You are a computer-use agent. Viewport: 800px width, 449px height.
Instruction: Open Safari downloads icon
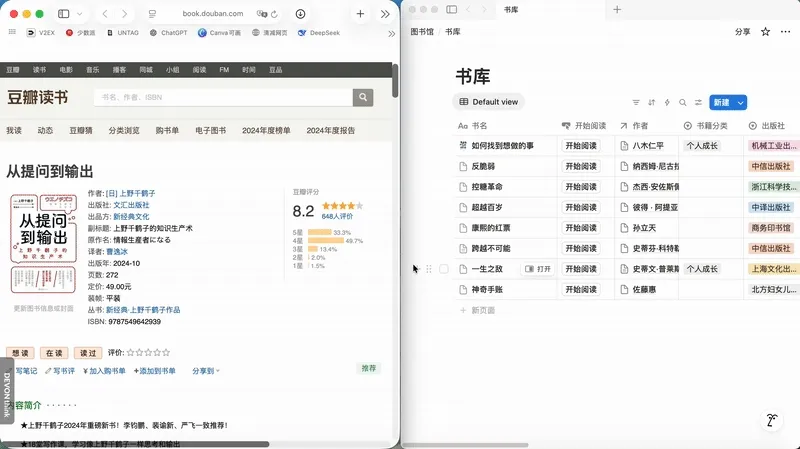click(x=301, y=14)
